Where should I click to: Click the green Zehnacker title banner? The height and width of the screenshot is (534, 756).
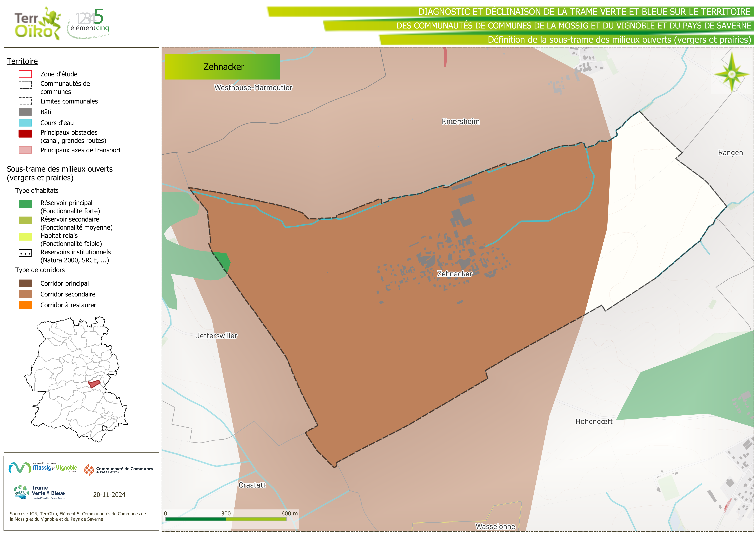223,67
